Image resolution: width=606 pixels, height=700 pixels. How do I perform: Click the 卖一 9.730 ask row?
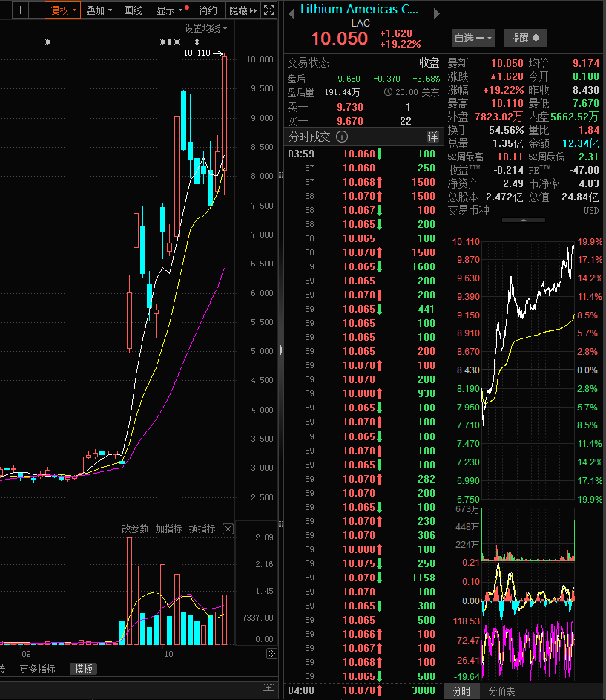363,107
